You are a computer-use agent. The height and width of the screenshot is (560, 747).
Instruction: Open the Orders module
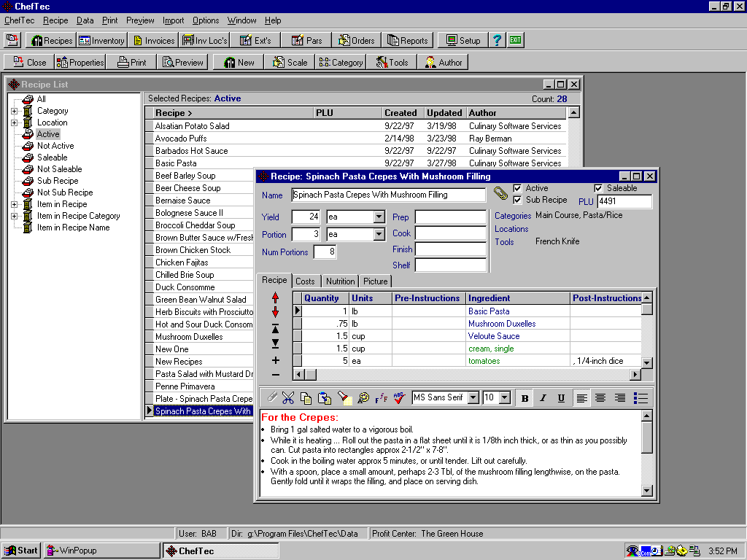356,41
